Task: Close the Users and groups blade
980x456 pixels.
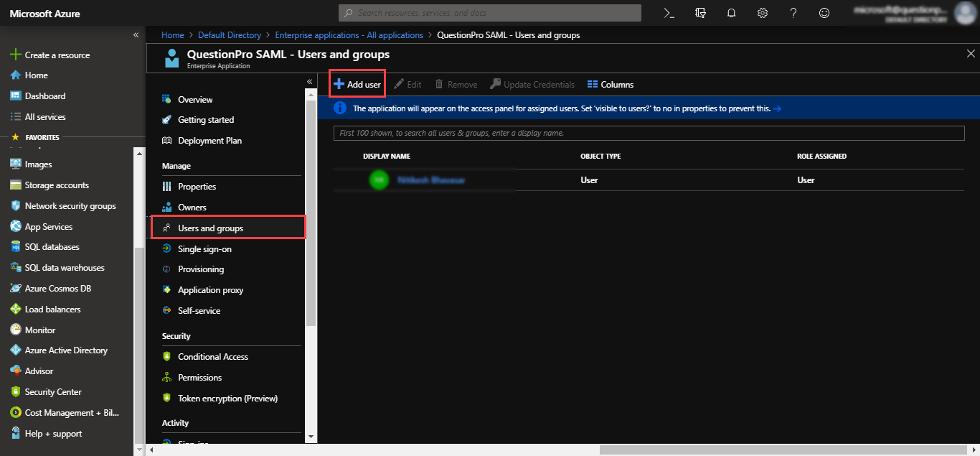Action: (971, 54)
